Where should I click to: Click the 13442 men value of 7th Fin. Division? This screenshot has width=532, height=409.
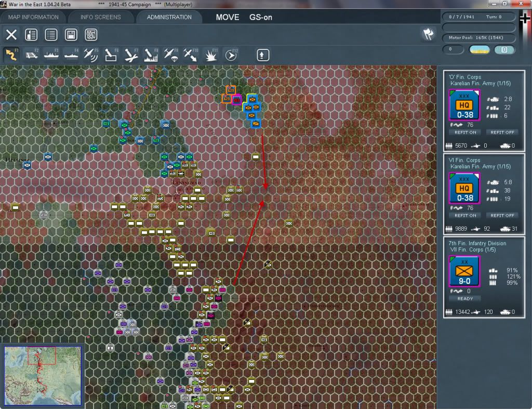pos(462,312)
